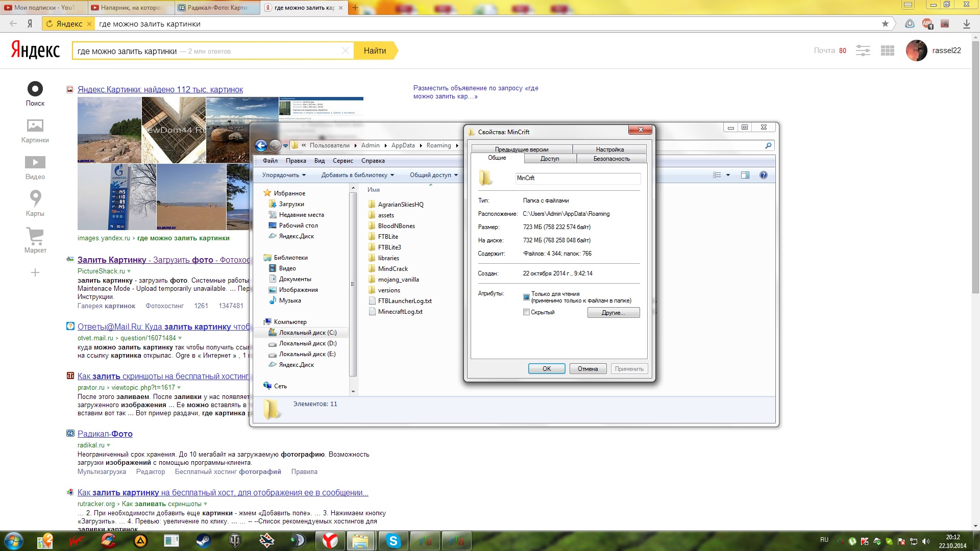Click the AIMP taskbar icon
This screenshot has height=551, width=980.
pyautogui.click(x=140, y=541)
